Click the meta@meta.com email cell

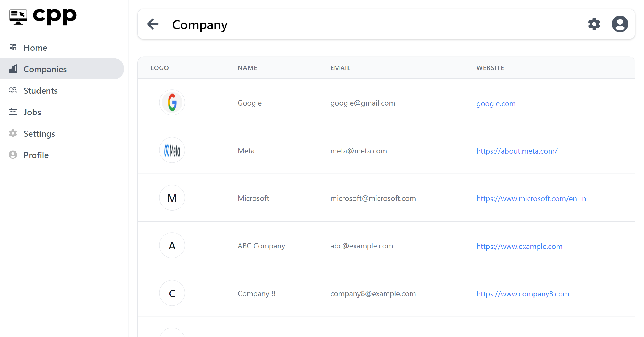coord(358,151)
